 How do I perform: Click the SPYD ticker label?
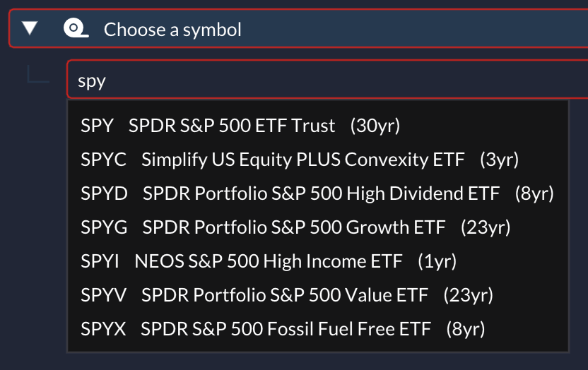pyautogui.click(x=105, y=193)
